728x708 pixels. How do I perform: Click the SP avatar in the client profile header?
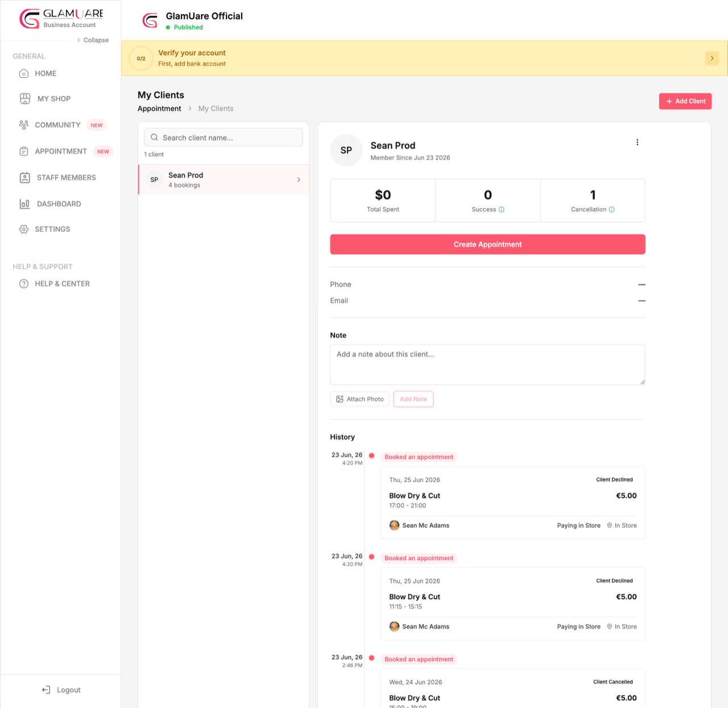tap(346, 150)
